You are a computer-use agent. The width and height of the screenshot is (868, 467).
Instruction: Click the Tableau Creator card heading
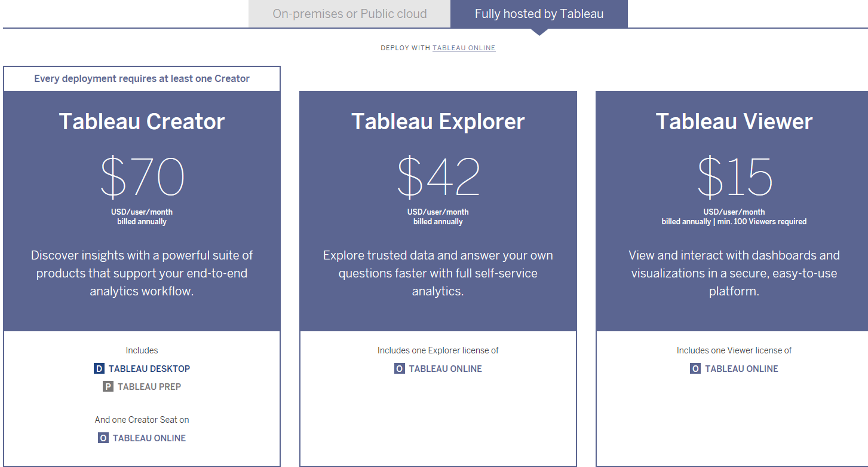coord(142,121)
